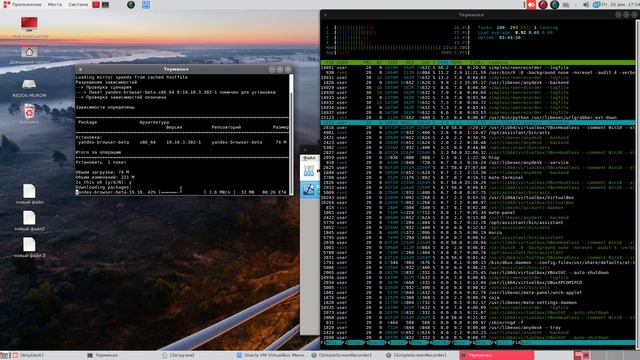Click the highlighted cyan process row in htop
640x360 pixels.
point(478,122)
